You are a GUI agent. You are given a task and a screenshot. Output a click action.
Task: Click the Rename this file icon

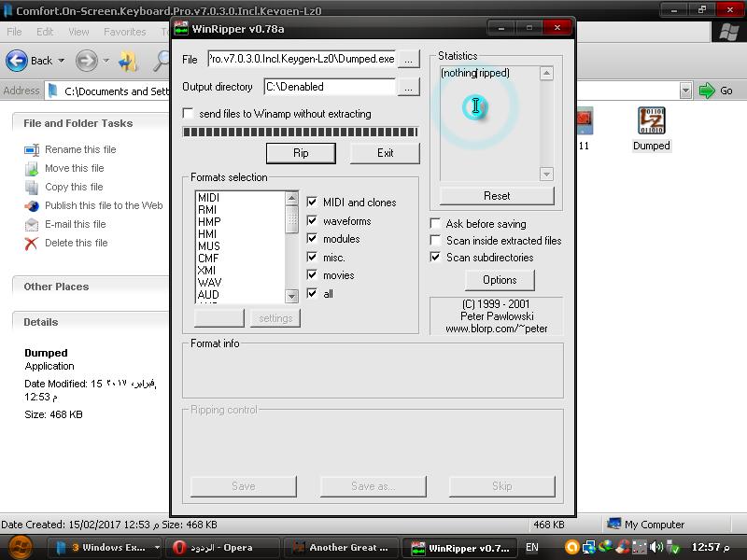pyautogui.click(x=32, y=149)
